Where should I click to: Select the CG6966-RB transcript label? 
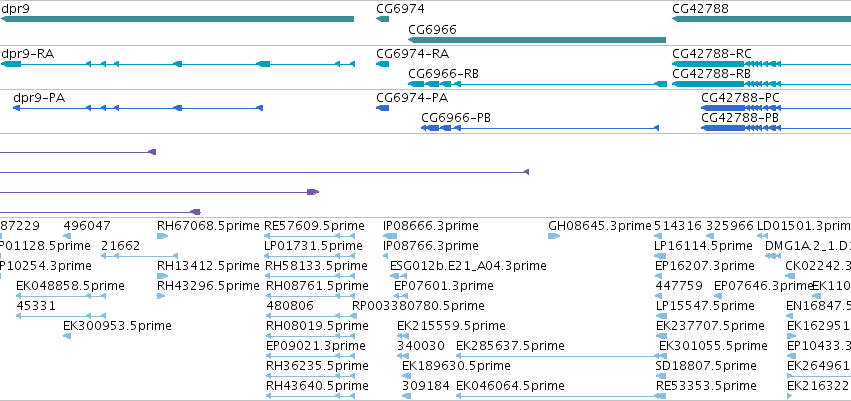coord(443,74)
